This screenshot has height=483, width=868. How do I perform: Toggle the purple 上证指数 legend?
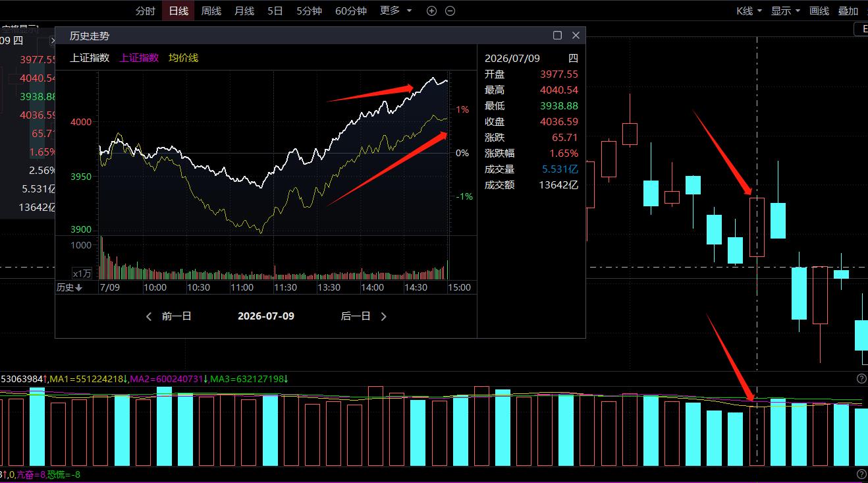coord(139,57)
